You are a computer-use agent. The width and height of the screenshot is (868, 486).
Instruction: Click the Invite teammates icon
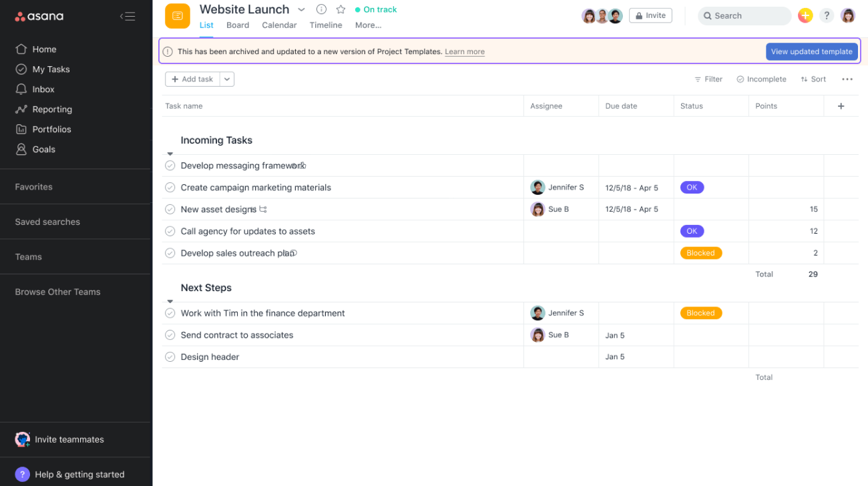click(x=23, y=439)
